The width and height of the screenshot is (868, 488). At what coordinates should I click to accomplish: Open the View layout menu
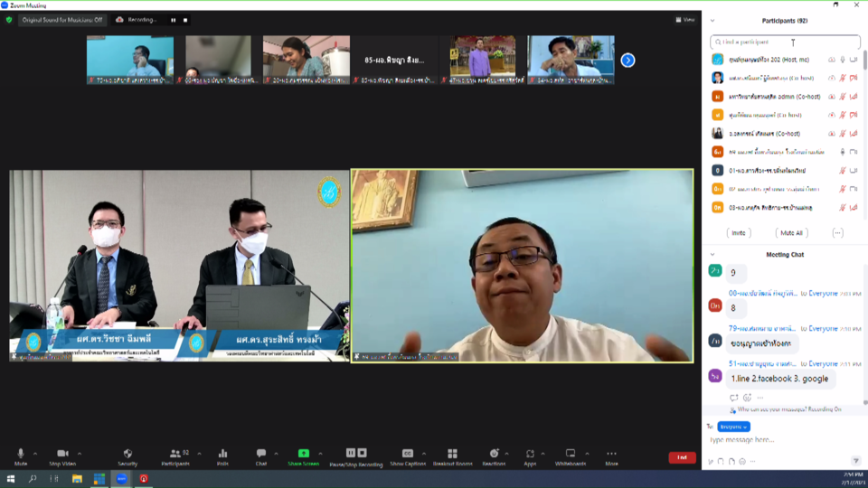click(x=684, y=20)
